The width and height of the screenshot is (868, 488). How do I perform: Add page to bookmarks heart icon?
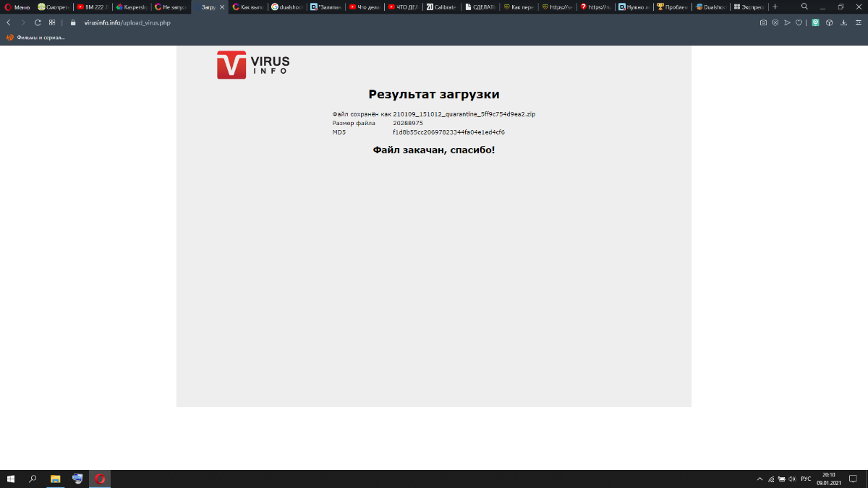[x=799, y=22]
